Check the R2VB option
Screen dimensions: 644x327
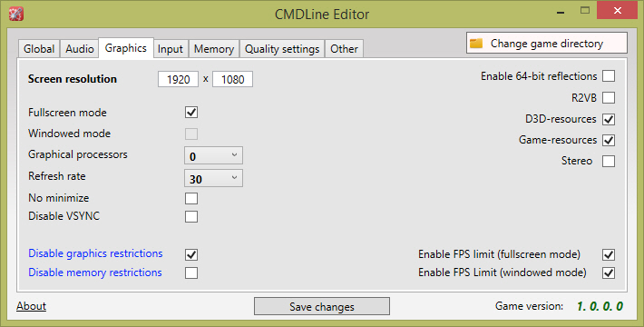pyautogui.click(x=609, y=98)
